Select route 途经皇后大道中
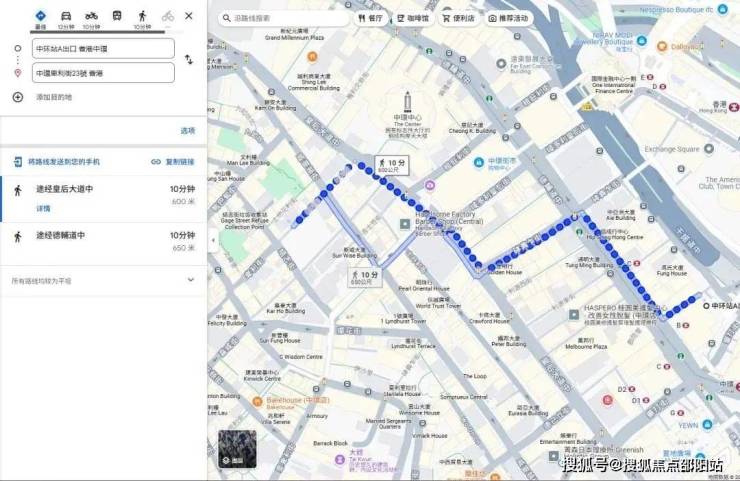 coord(104,199)
